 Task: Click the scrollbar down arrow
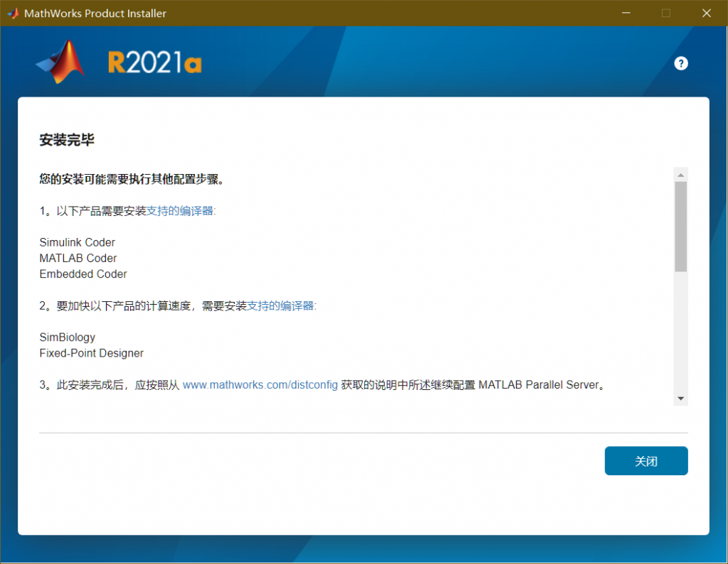(680, 398)
